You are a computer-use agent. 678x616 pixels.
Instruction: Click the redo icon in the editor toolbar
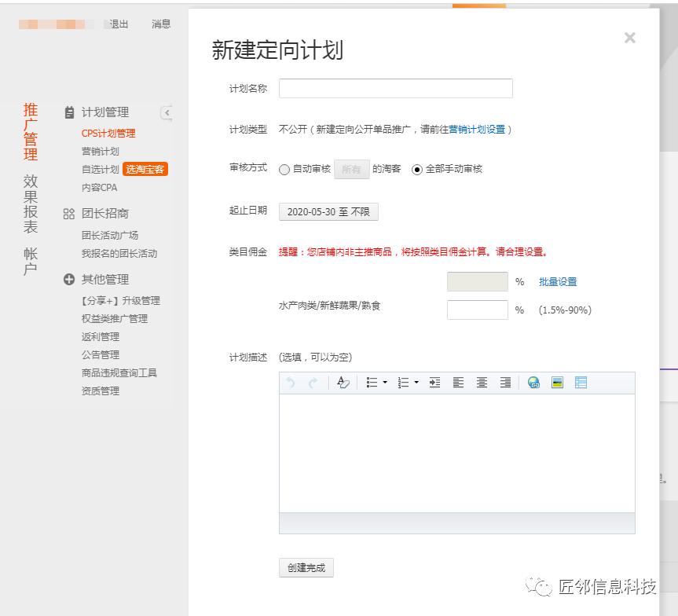313,383
